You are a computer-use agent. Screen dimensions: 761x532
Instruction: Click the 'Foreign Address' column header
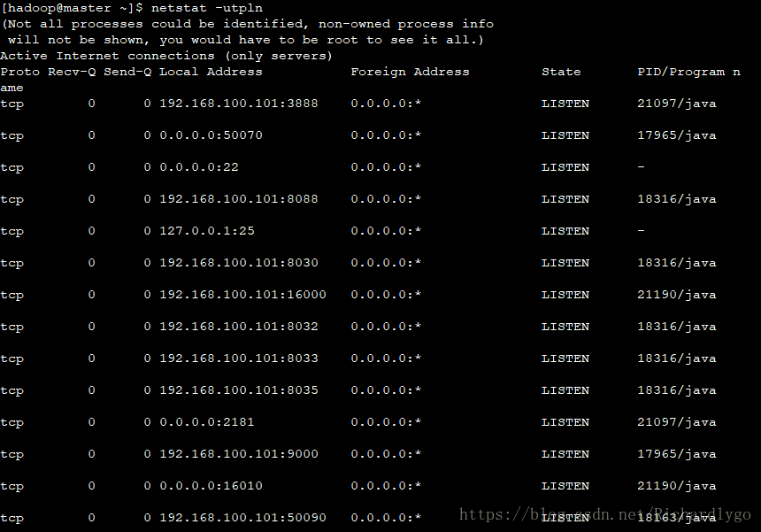(410, 72)
